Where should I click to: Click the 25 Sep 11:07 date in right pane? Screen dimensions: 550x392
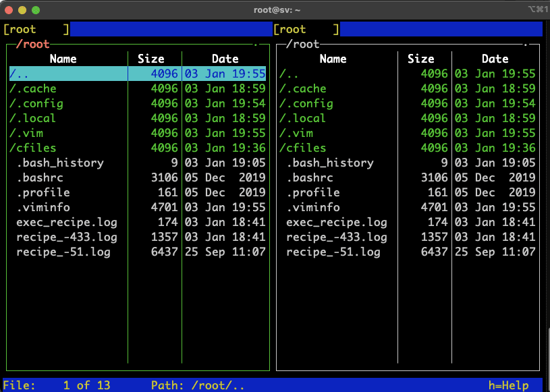coord(495,252)
